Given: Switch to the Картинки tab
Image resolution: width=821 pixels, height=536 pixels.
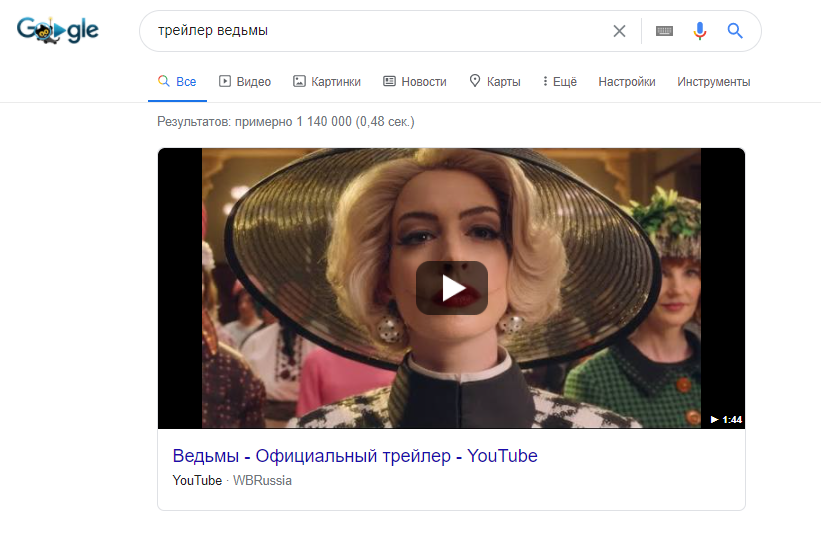Looking at the screenshot, I should 327,82.
